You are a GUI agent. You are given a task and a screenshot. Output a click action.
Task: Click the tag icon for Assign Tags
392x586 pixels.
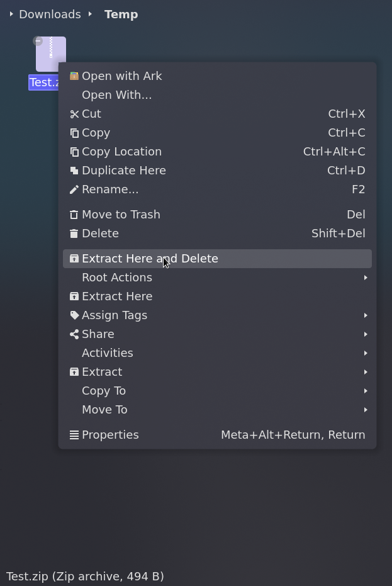(74, 315)
